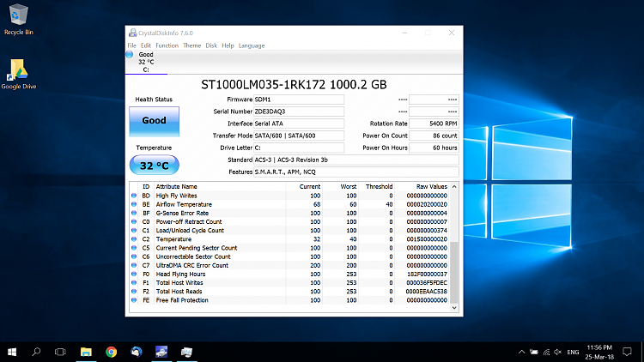Viewport: 644px width, 362px height.
Task: Show hidden system tray icons
Action: tap(521, 353)
